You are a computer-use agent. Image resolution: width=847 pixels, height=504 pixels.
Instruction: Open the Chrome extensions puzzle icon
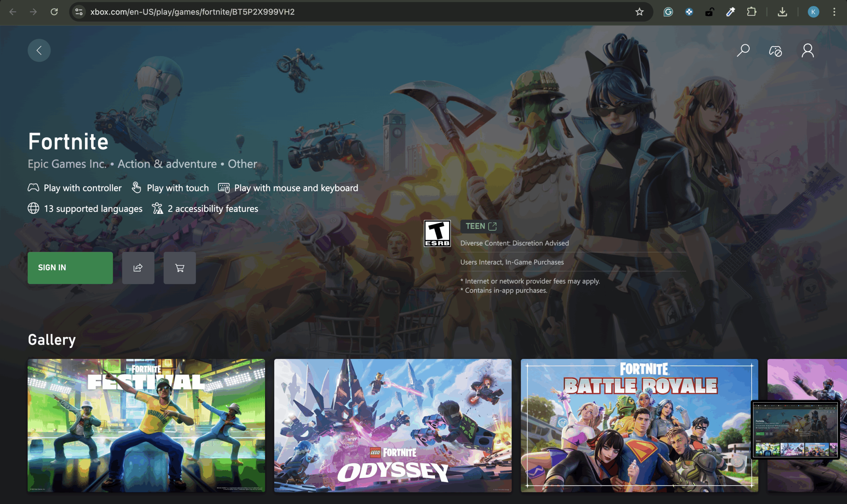click(751, 12)
